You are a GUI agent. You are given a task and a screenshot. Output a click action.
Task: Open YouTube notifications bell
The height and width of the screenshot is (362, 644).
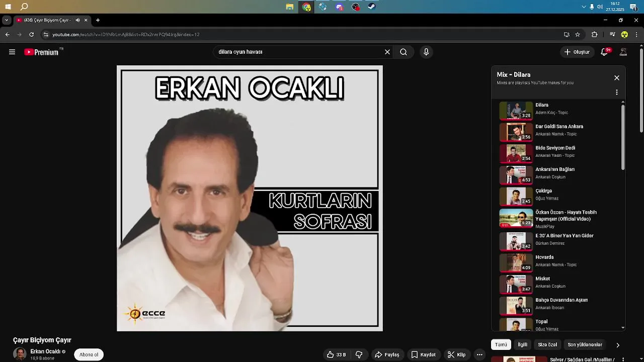pos(605,52)
